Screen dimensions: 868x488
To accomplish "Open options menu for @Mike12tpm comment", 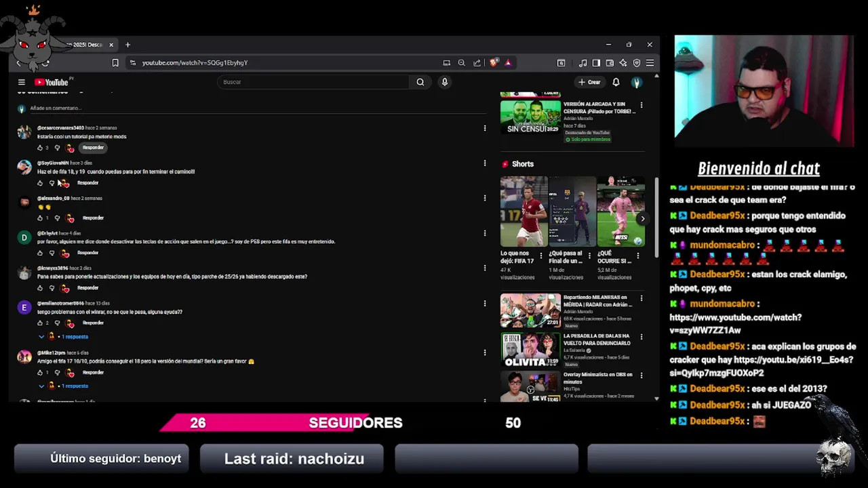I will click(484, 352).
